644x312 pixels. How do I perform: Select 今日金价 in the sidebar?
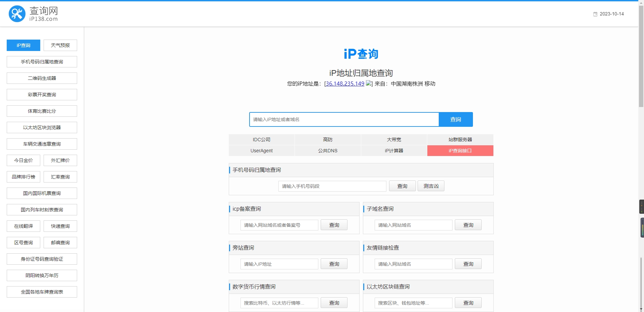[x=23, y=160]
